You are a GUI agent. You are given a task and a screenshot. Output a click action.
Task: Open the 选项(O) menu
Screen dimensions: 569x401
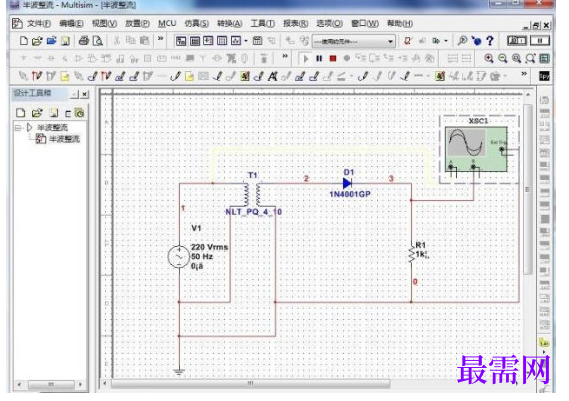[x=329, y=24]
